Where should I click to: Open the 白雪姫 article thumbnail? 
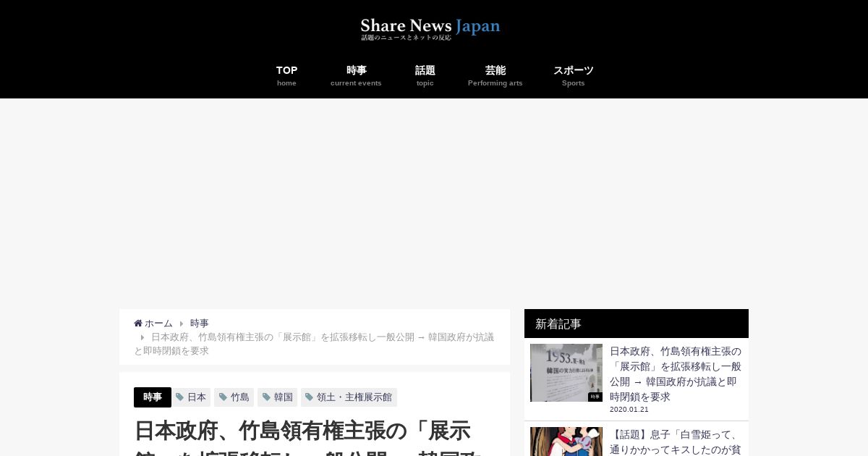point(566,442)
